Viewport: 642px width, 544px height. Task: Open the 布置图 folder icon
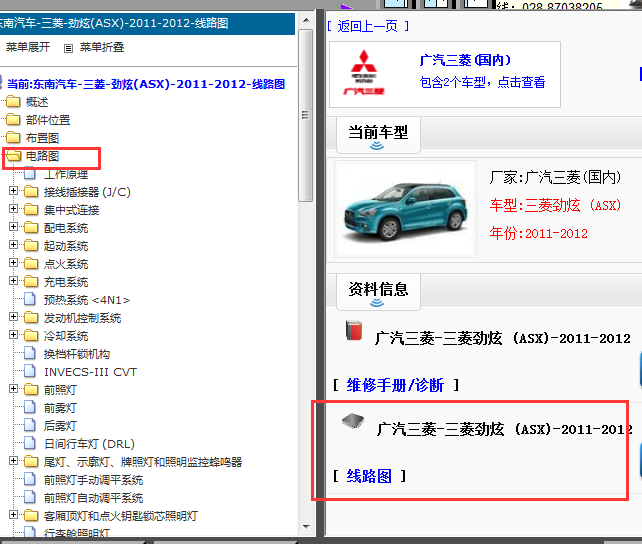pos(13,137)
